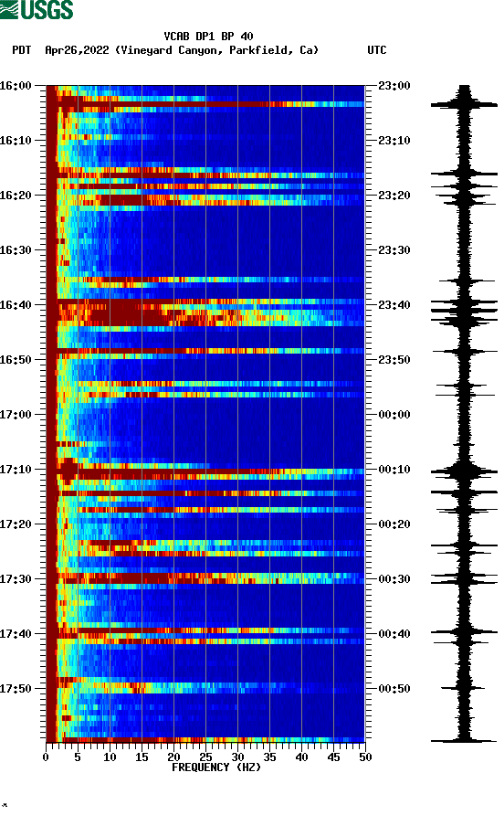
Task: Click the 5 Hz frequency tick label
Action: (78, 757)
